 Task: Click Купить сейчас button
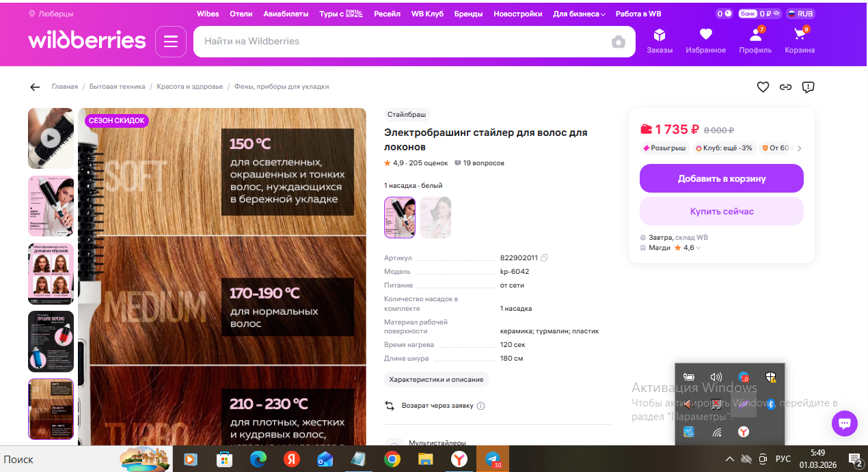pos(722,211)
